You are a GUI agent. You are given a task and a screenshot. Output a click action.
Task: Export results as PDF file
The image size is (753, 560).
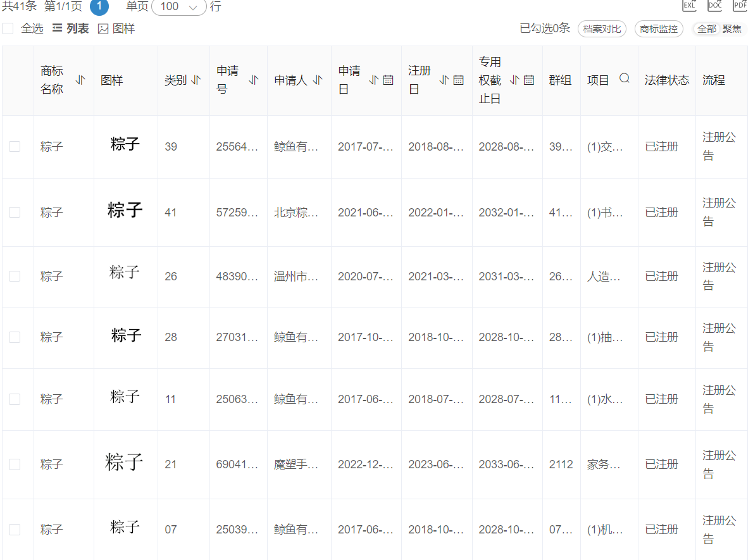740,5
